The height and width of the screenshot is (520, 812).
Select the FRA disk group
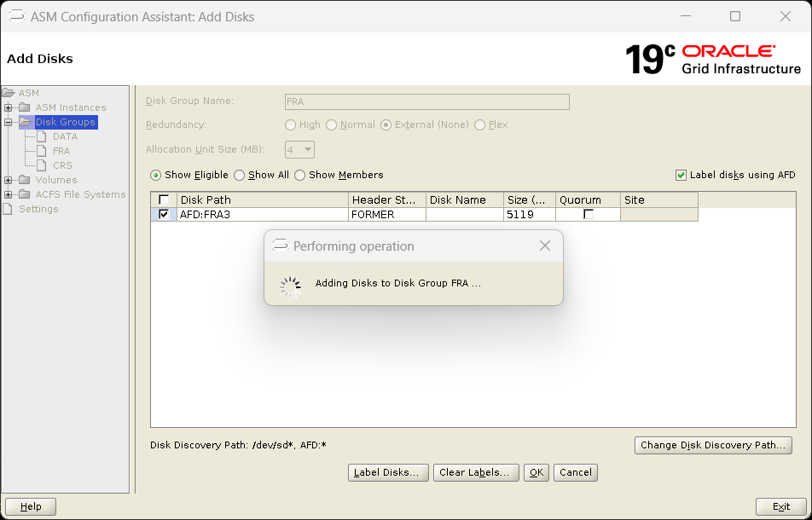(61, 151)
